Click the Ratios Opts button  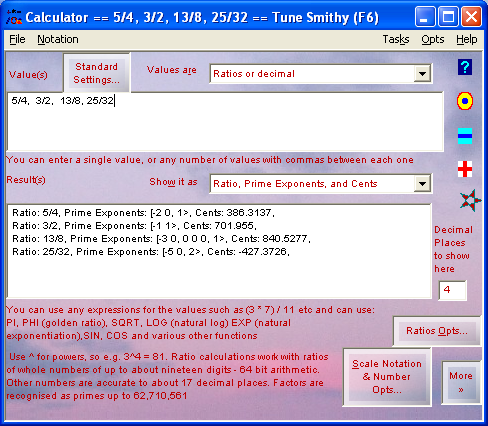(x=437, y=331)
